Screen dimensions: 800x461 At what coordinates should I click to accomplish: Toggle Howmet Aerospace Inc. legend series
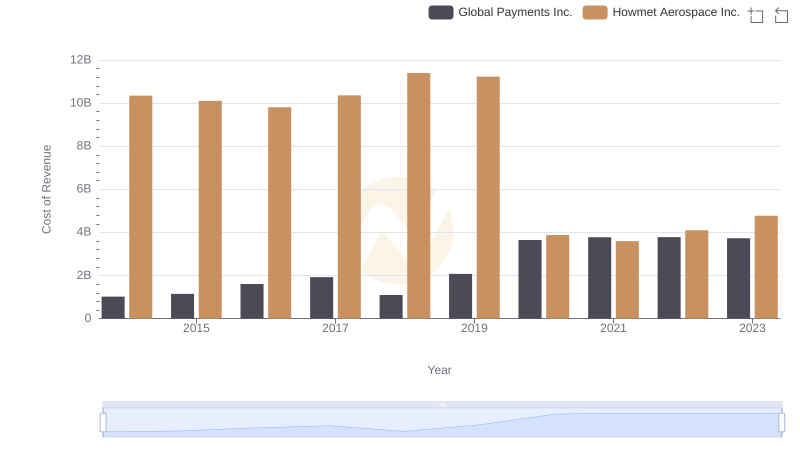click(x=661, y=12)
